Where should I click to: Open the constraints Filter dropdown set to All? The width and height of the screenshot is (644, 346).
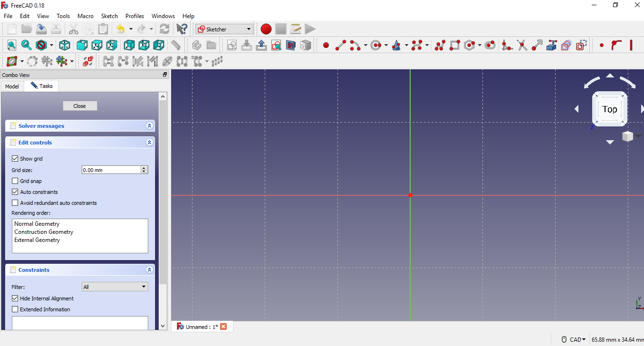115,287
